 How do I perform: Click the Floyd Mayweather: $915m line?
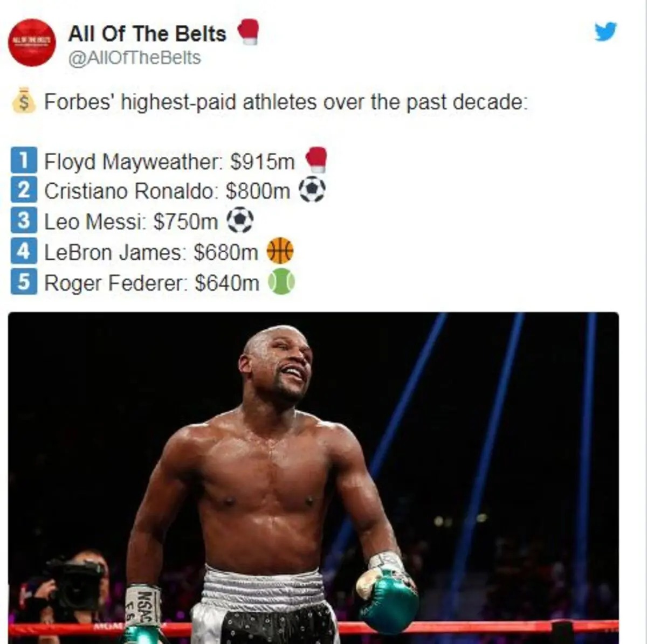(169, 161)
